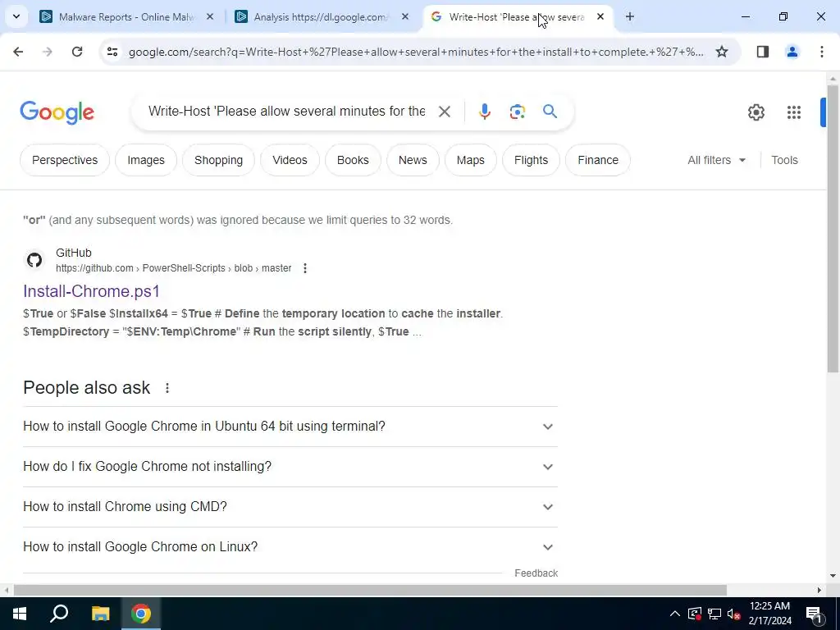Screen dimensions: 840x630
Task: Open the Chrome profile avatar
Action: click(x=792, y=52)
